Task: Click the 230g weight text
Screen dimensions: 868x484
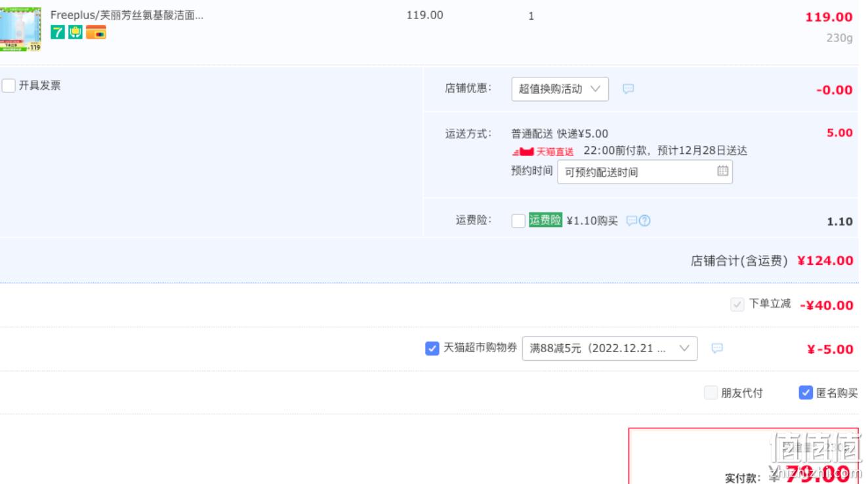Action: pyautogui.click(x=839, y=38)
